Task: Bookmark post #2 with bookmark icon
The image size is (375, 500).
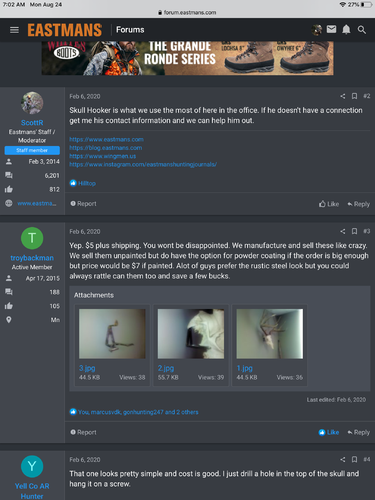Action: point(354,96)
